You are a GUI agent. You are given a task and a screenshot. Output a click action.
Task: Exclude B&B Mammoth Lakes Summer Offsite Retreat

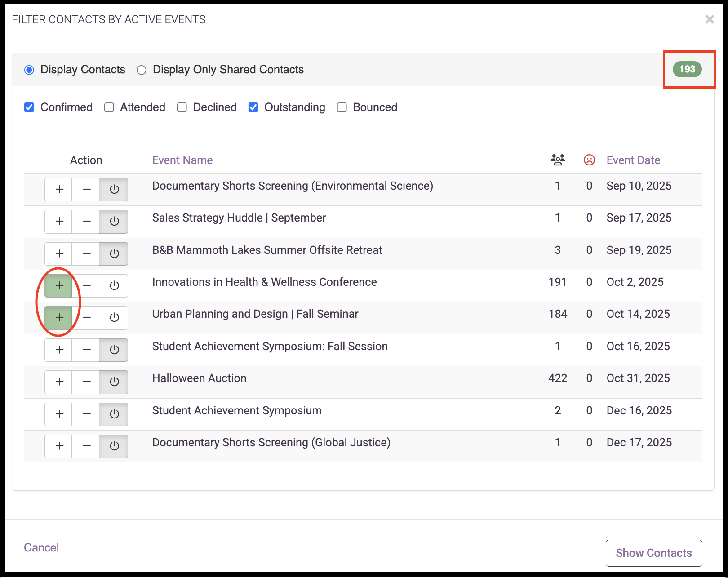pos(86,253)
